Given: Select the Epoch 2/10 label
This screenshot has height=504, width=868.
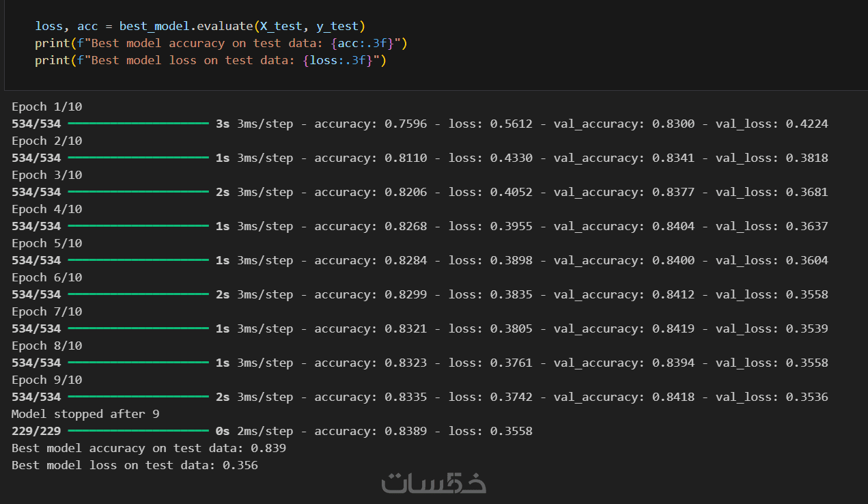Looking at the screenshot, I should tap(46, 141).
